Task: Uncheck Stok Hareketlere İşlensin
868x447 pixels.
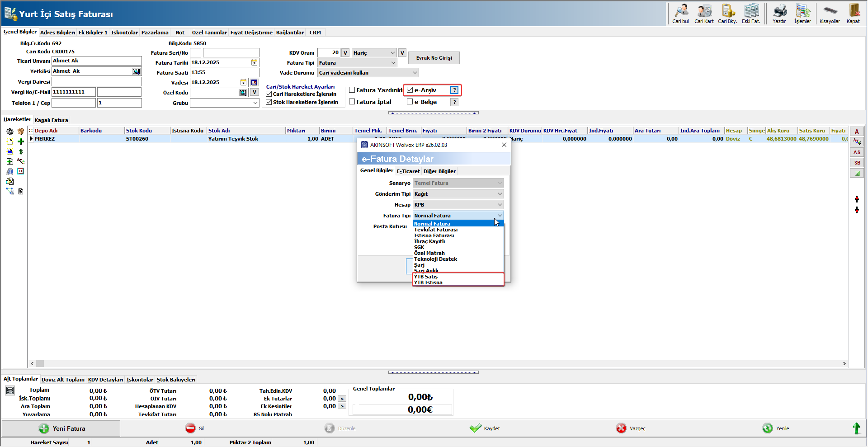Action: [269, 102]
